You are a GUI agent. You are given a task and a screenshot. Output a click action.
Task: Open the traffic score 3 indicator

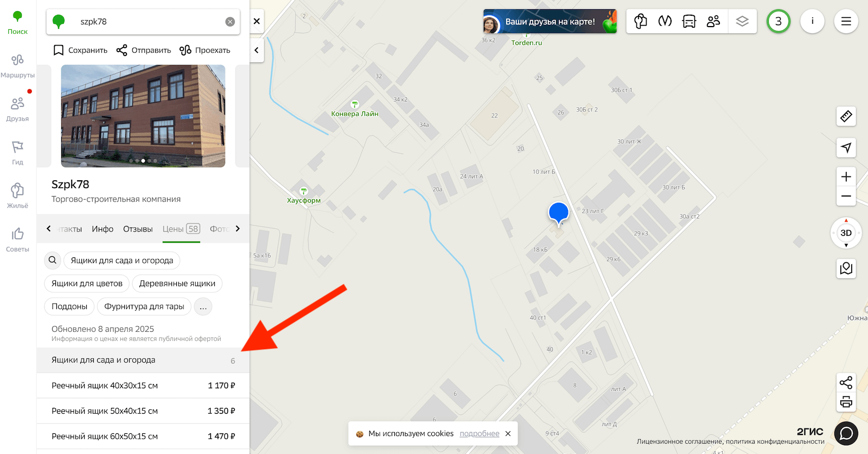[778, 21]
